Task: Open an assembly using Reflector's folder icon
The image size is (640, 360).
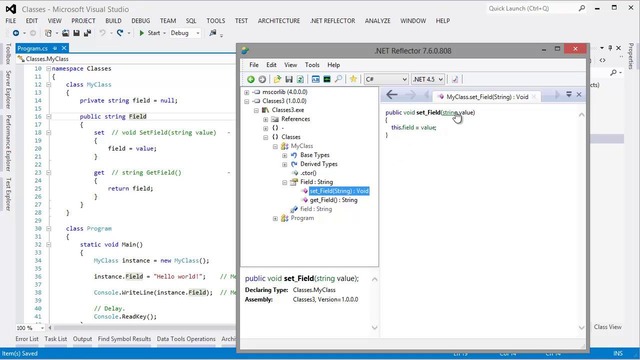Action: coord(278,79)
